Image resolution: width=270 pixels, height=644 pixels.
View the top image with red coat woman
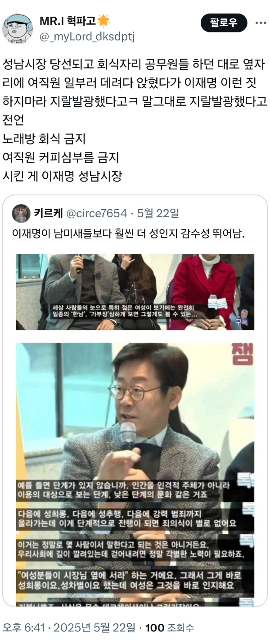tap(135, 292)
